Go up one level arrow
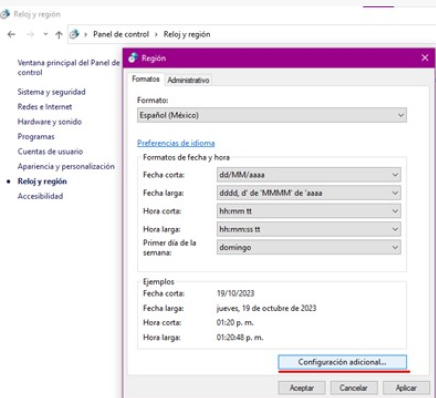 click(x=59, y=34)
